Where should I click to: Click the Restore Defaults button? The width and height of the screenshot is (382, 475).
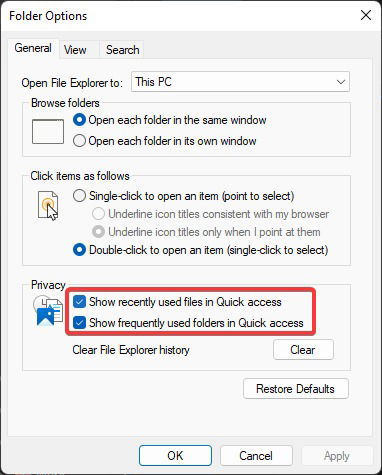[296, 389]
